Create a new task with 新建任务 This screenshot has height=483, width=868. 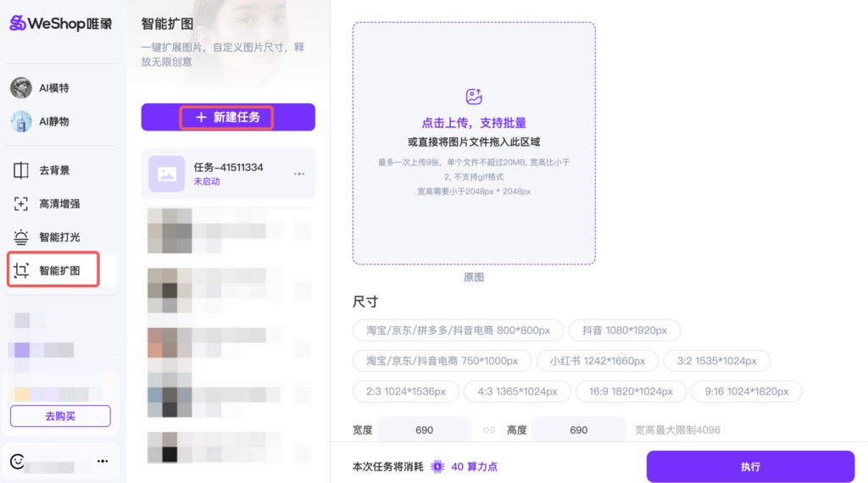(x=228, y=117)
